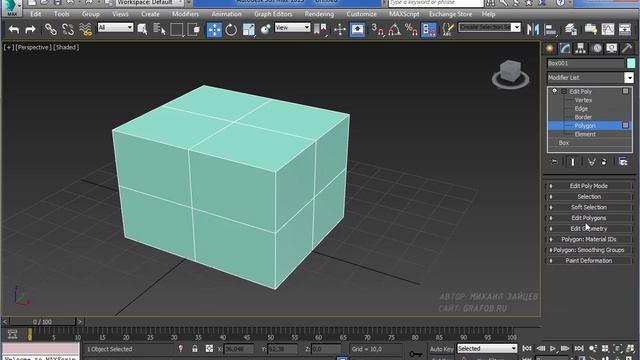Expand the Edit Polygons rollout
Viewport: 640px width, 360px height.
coord(589,218)
